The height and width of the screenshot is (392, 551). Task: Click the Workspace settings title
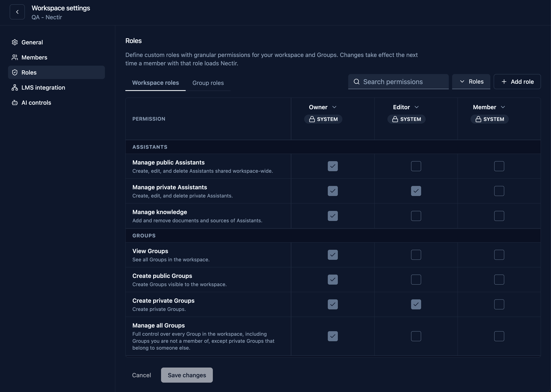[61, 8]
